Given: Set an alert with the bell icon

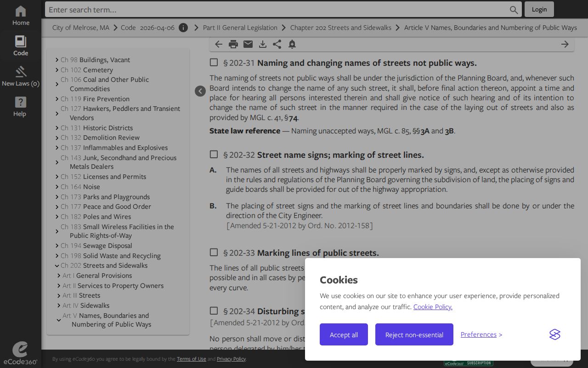Looking at the screenshot, I should [292, 44].
